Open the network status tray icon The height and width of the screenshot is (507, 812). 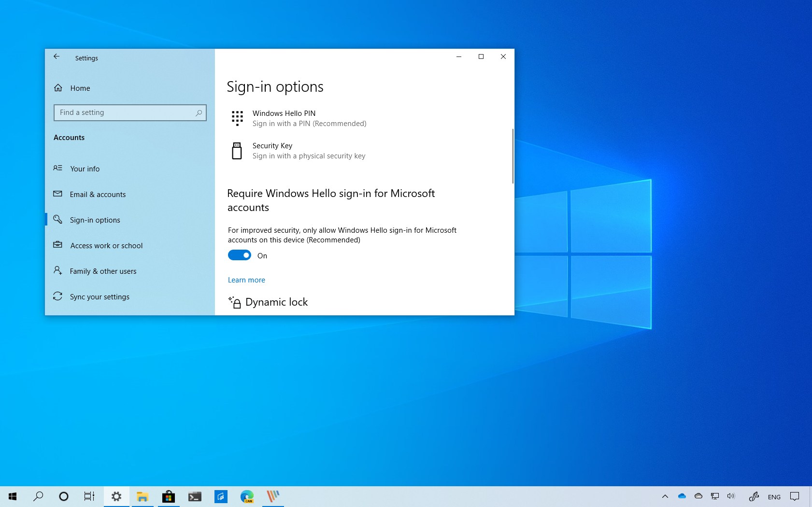(715, 496)
